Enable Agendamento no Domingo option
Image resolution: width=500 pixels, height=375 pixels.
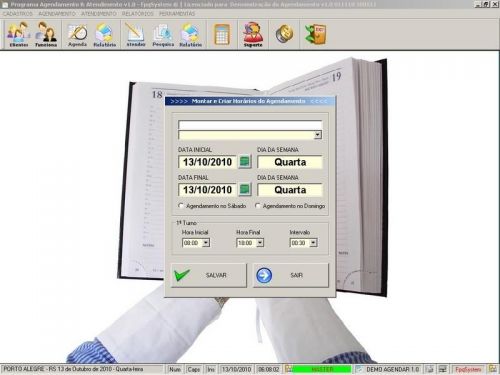[257, 206]
